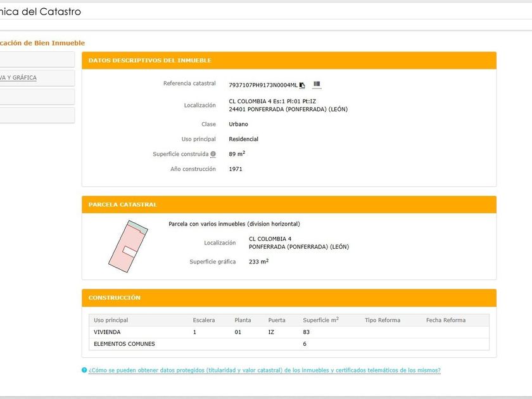Viewport: 532px width, 399px height.
Task: Select the 'VA Y GRÁFICA' sidebar item
Action: (x=37, y=78)
